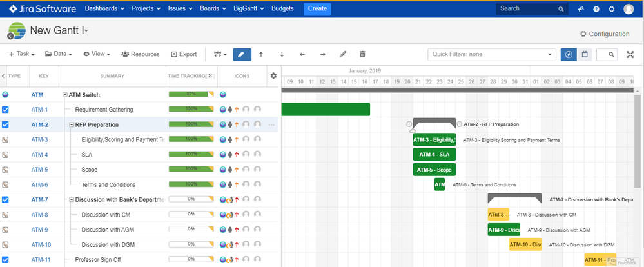Open the BigGantt menu
644x267 pixels.
pyautogui.click(x=249, y=8)
